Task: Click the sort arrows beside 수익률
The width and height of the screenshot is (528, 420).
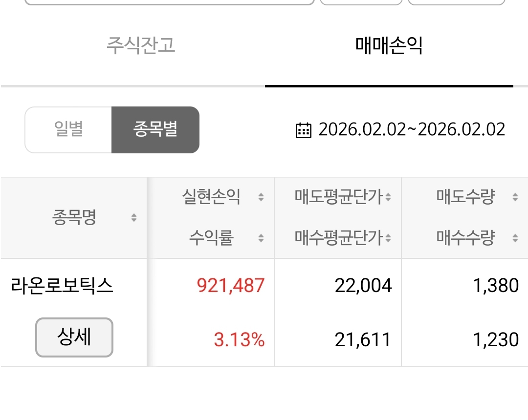Action: 261,238
